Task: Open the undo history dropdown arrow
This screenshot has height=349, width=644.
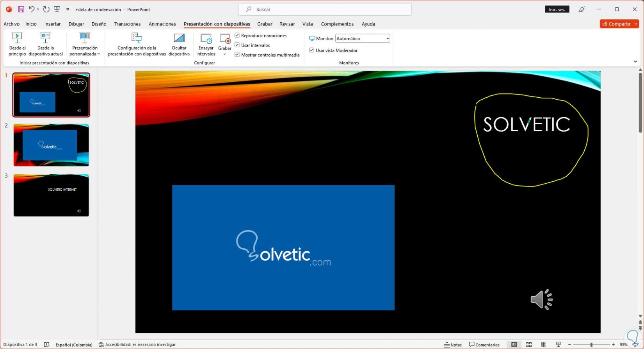Action: (x=38, y=9)
